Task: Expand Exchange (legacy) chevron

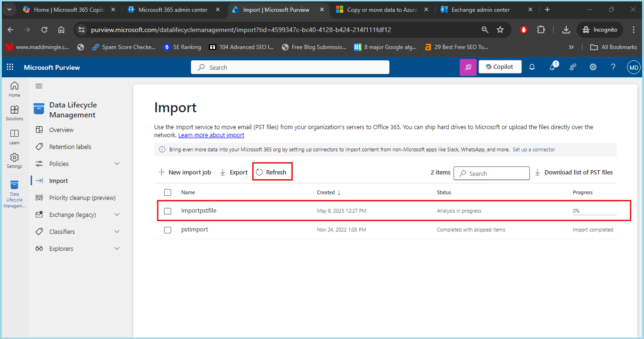Action: (x=117, y=215)
